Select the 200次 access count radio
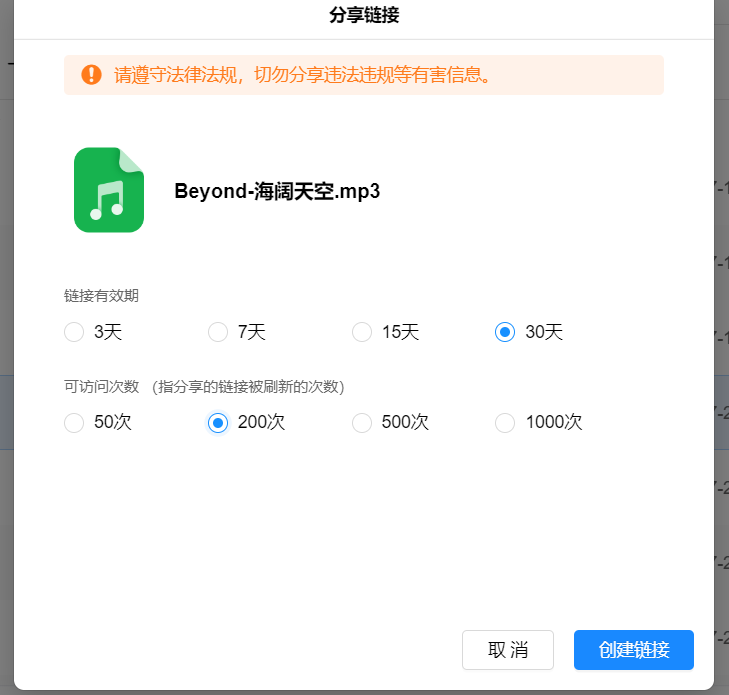This screenshot has height=695, width=729. tap(218, 423)
